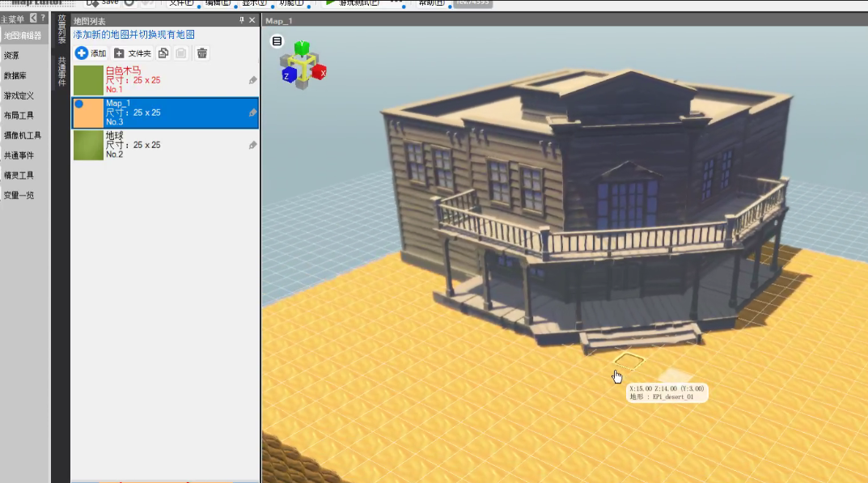Screen dimensions: 868x483
Task: Open 共通事件 in the main menu
Action: click(23, 155)
